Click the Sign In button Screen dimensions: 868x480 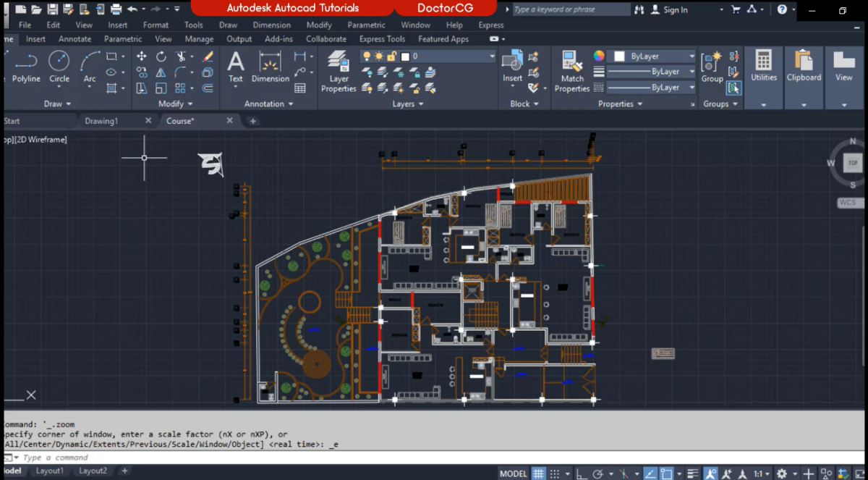point(670,10)
